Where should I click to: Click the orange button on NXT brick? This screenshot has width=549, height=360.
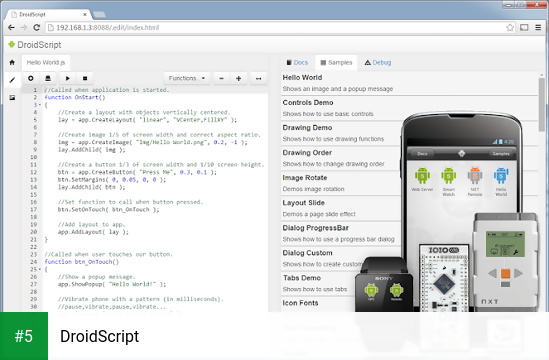click(505, 274)
